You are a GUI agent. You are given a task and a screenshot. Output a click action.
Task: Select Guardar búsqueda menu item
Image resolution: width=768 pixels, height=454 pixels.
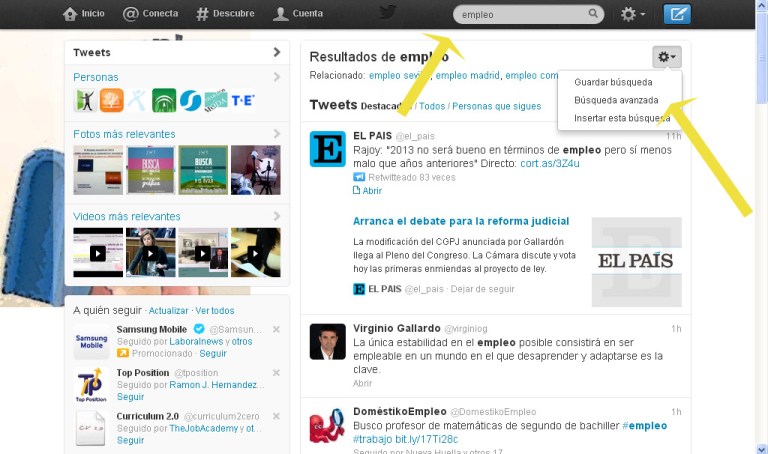pyautogui.click(x=613, y=82)
